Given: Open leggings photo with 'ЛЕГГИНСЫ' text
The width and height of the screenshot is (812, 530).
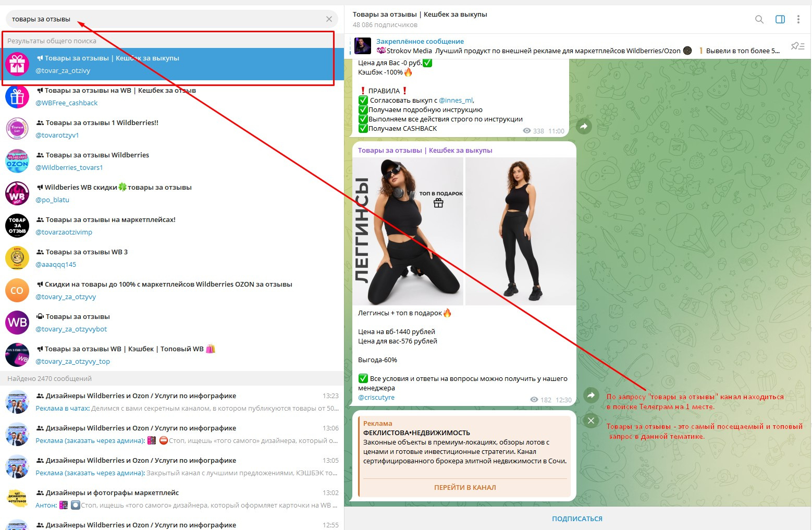Looking at the screenshot, I should (408, 231).
